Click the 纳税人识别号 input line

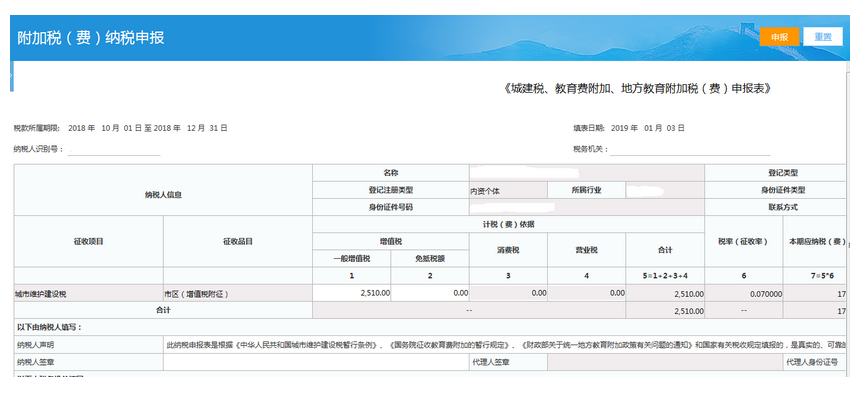point(114,149)
